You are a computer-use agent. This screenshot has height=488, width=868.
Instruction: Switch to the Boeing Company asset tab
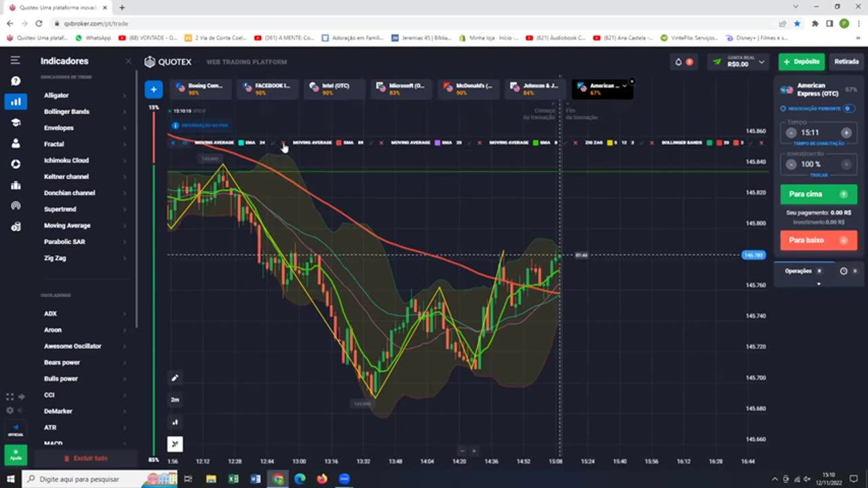pos(200,89)
